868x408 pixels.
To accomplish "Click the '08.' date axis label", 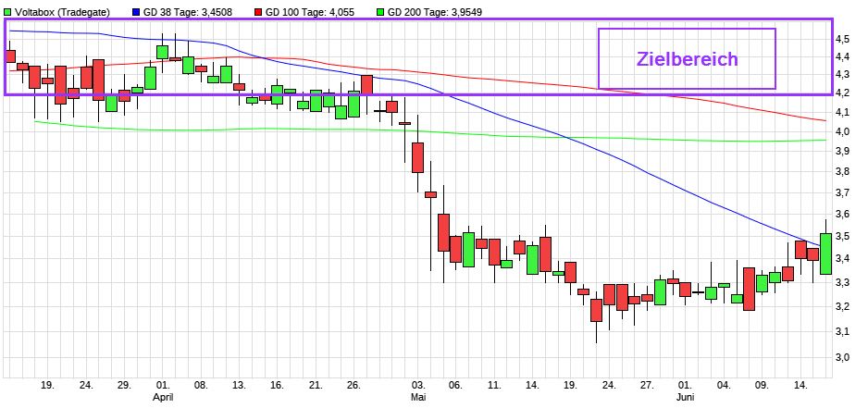I will click(201, 385).
